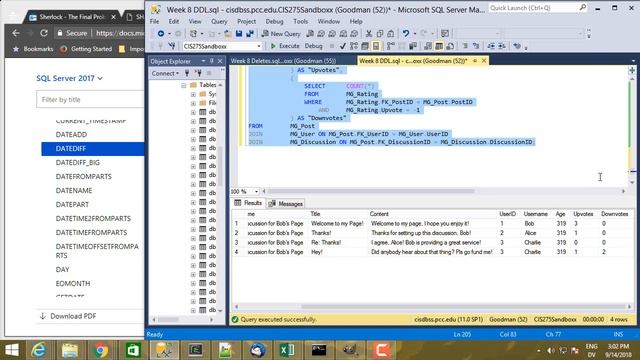Viewport: 640px width, 360px height.
Task: Open the DATEADD link in browser sidebar
Action: tap(71, 135)
